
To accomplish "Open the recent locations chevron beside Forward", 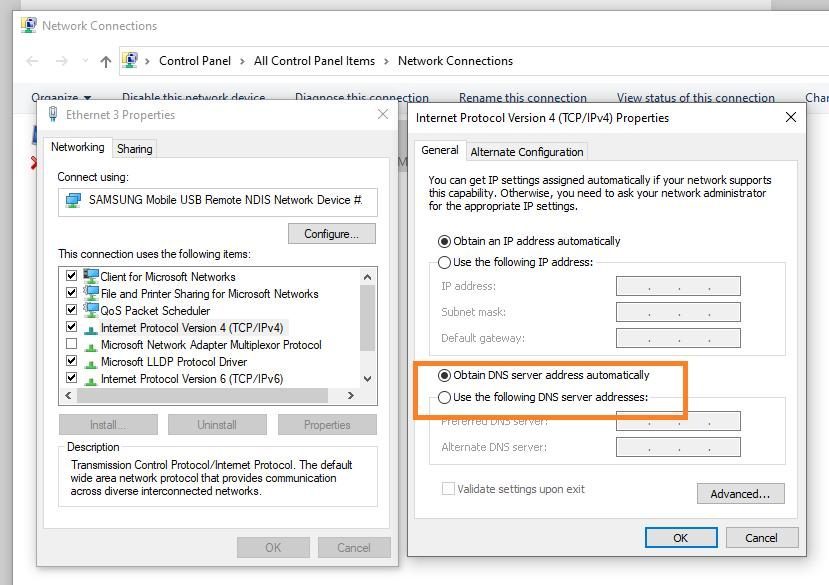I will coord(85,61).
